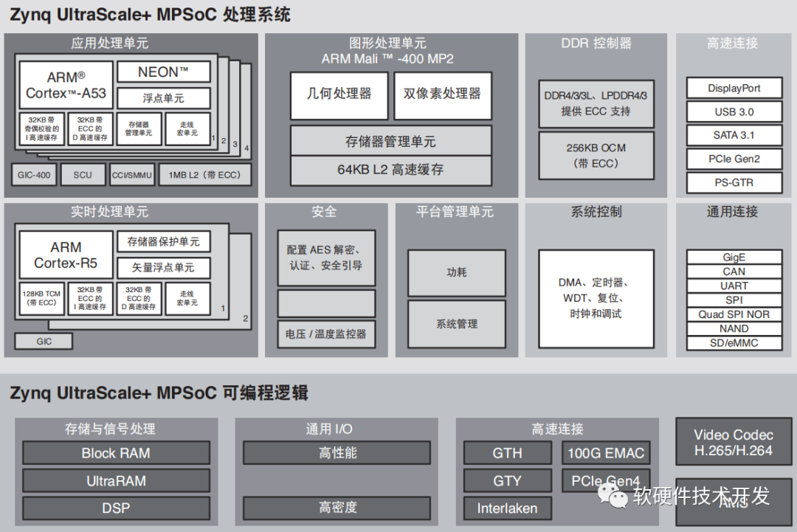The image size is (797, 532).
Task: Select the Cortex-R5 走线宏单元 block
Action: (187, 299)
